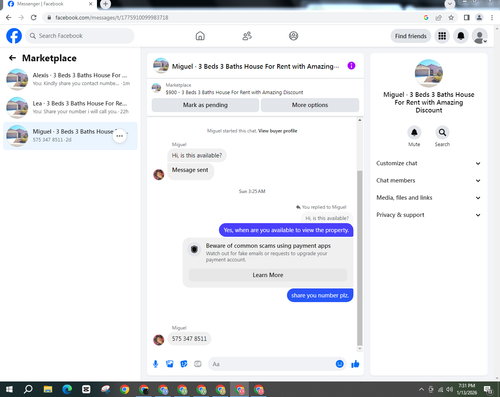Click Miguel's avatar beside phone number message
This screenshot has height=397, width=500.
[x=159, y=340]
